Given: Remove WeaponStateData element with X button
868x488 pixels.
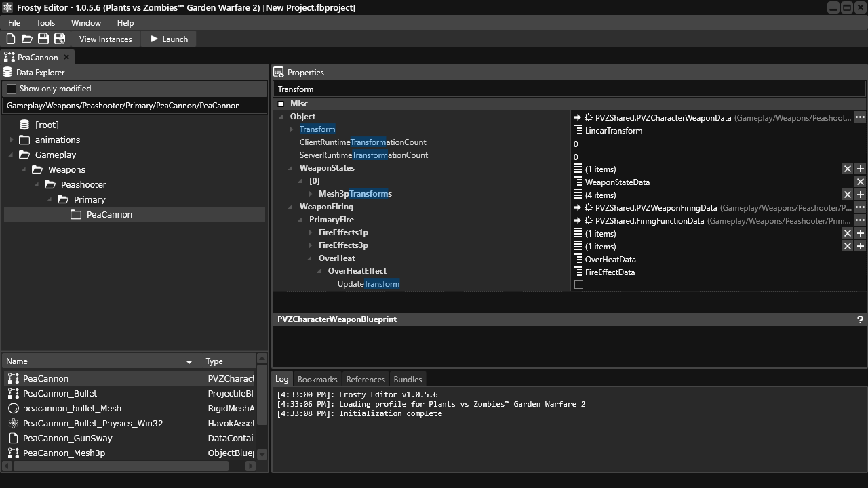Looking at the screenshot, I should 860,182.
